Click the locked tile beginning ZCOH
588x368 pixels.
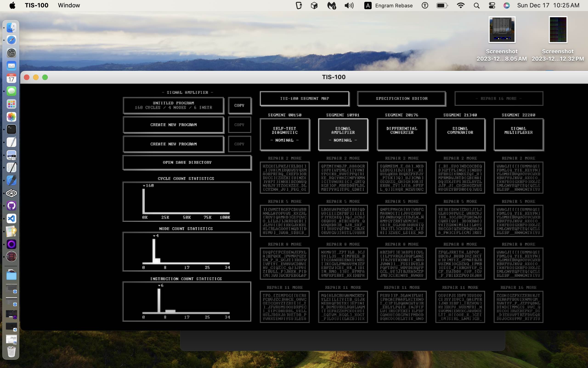click(518, 307)
